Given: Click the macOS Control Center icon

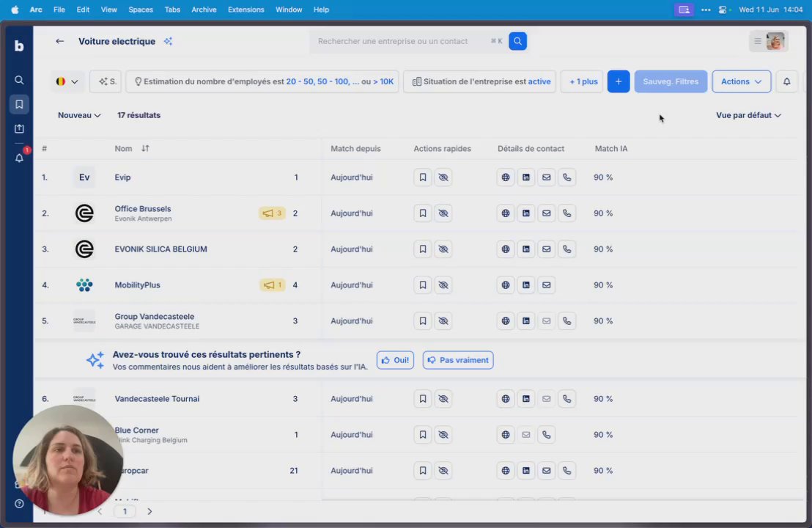Looking at the screenshot, I should pyautogui.click(x=723, y=10).
